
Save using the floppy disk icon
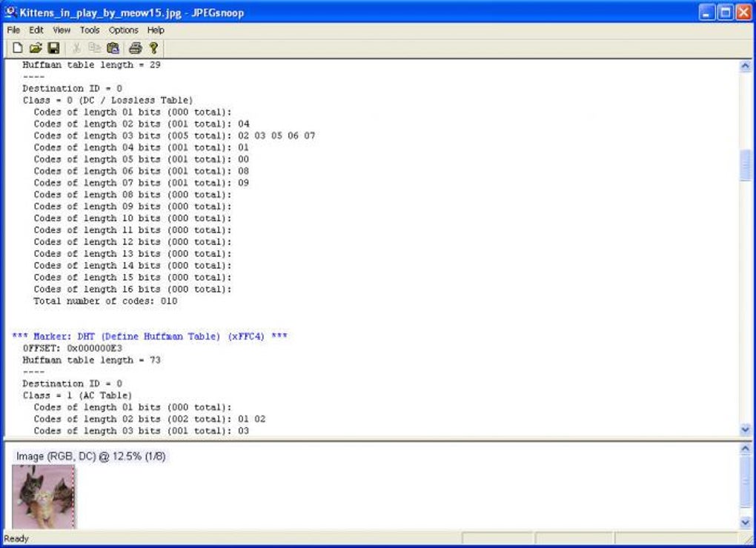pos(53,47)
